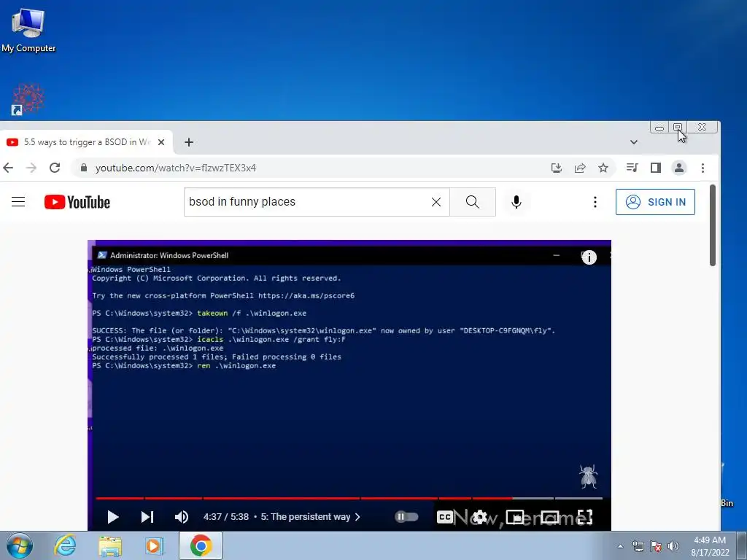Viewport: 747px width, 560px height.
Task: Open system volume tray icon
Action: pos(673,546)
